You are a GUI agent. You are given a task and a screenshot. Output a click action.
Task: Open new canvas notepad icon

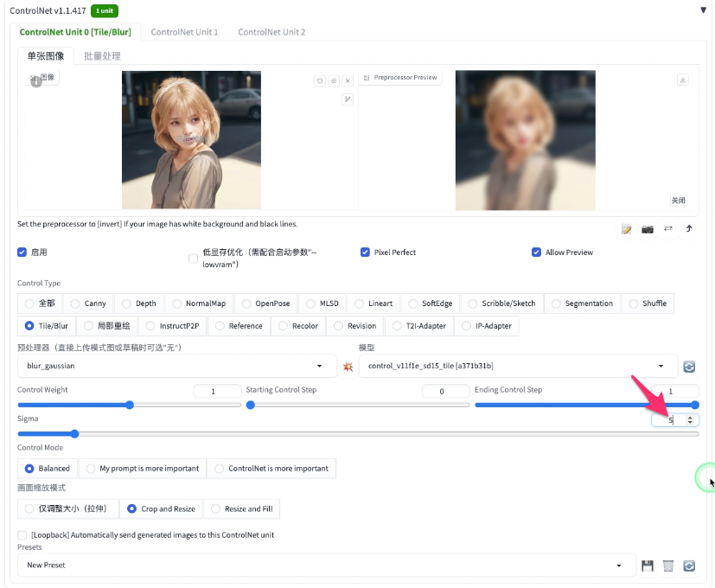click(627, 229)
